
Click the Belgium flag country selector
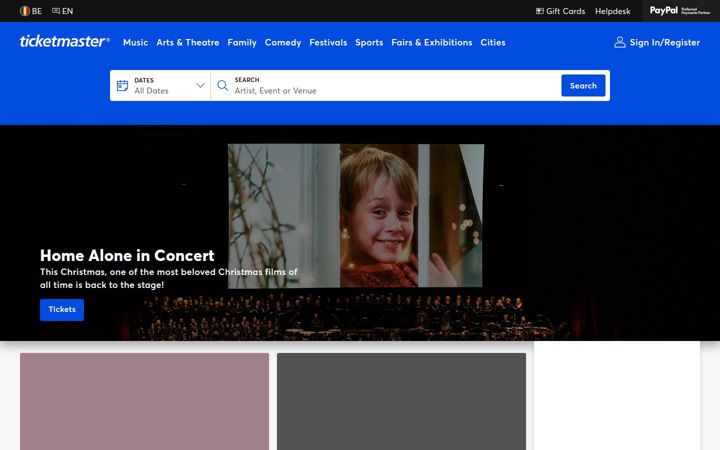coord(30,11)
